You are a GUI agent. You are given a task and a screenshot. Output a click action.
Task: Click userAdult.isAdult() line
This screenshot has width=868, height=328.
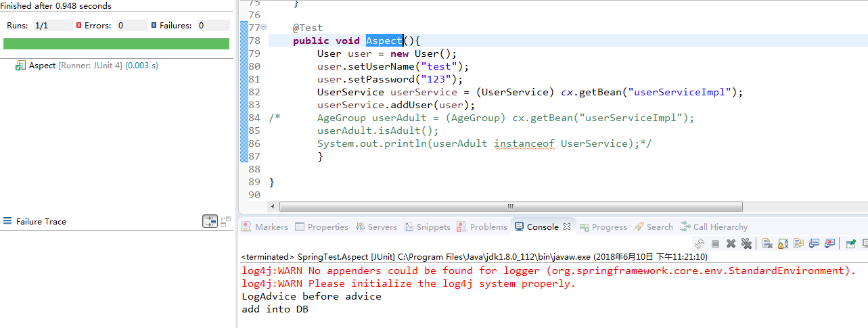pyautogui.click(x=378, y=131)
